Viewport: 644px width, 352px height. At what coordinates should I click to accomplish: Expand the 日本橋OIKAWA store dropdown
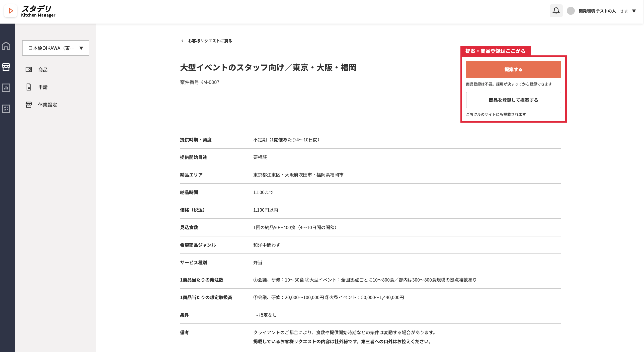coord(56,48)
